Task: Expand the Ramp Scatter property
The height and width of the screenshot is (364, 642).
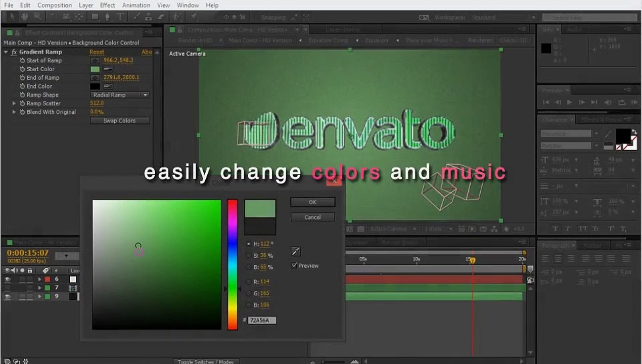Action: point(14,104)
